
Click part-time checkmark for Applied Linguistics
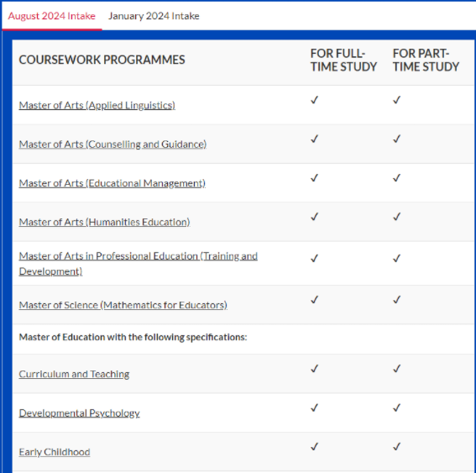point(397,100)
